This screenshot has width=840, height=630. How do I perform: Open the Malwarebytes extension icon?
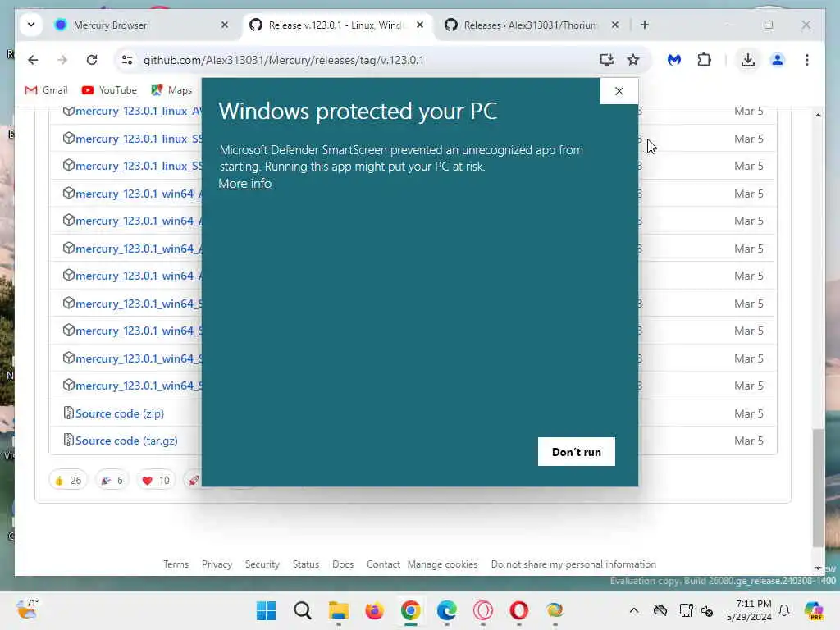click(x=674, y=60)
